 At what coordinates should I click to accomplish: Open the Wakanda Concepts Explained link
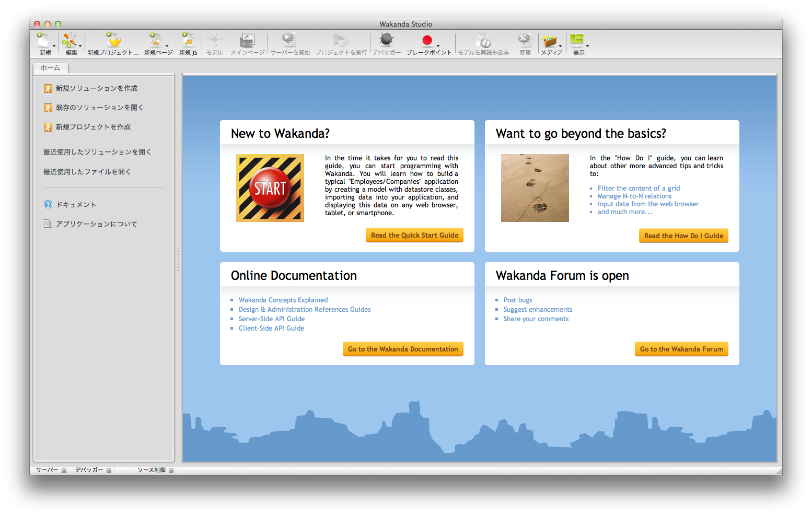(x=283, y=300)
